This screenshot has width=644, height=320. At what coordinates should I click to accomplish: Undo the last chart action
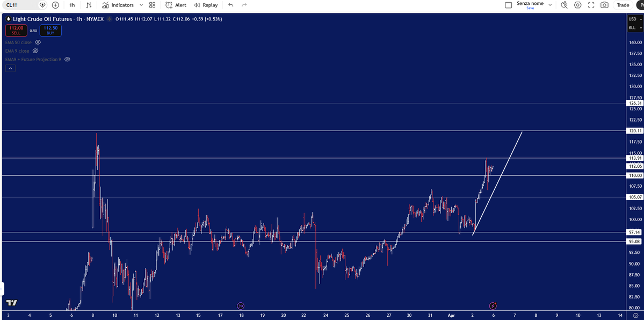[230, 5]
